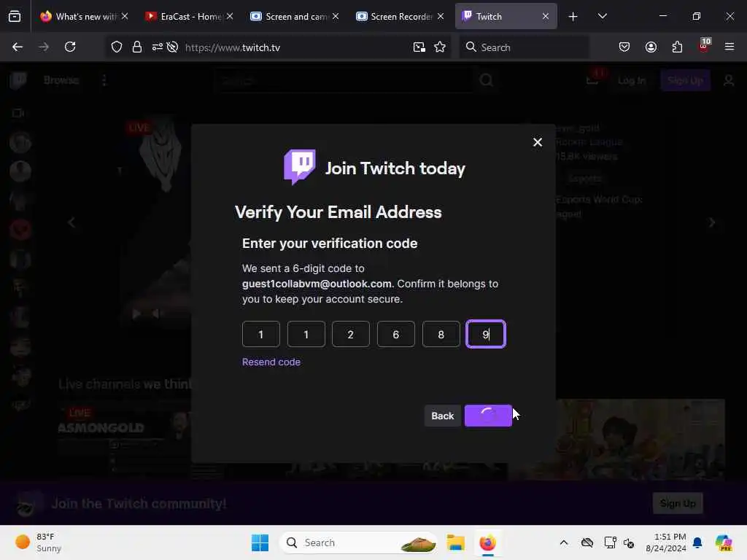This screenshot has width=747, height=560.
Task: Open the Browse link on Twitch
Action: (61, 80)
